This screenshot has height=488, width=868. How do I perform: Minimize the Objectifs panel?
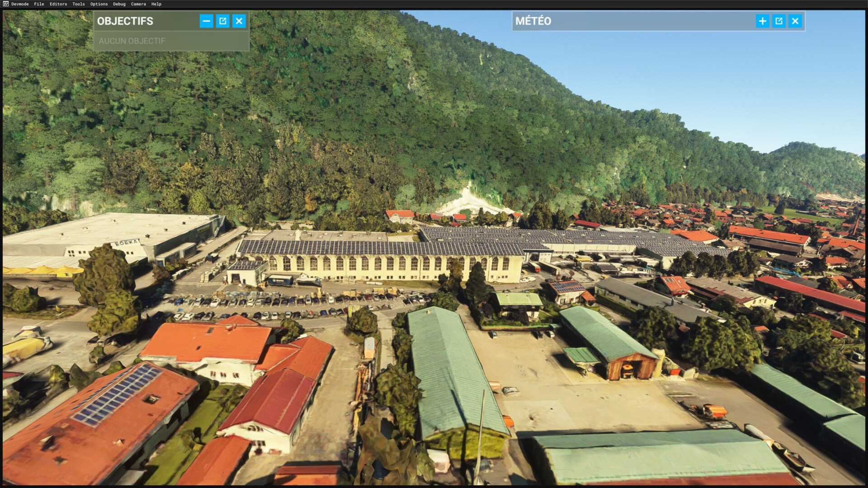click(x=206, y=21)
